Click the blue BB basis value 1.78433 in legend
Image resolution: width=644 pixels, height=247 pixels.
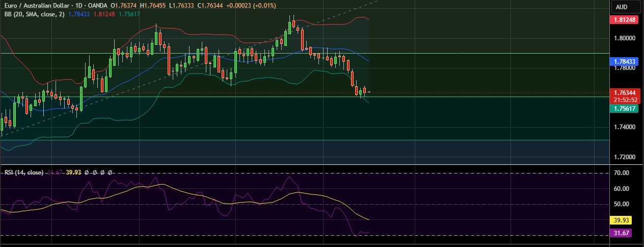tap(79, 14)
